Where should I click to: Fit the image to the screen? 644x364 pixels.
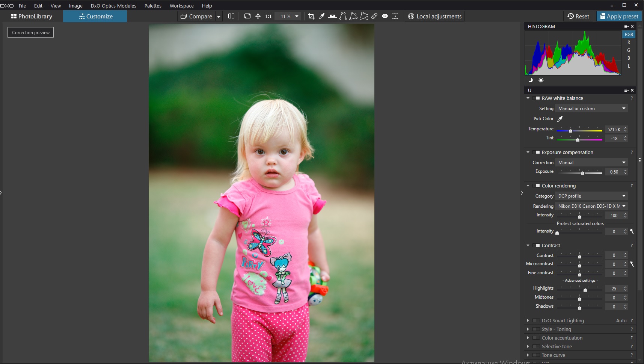click(247, 16)
